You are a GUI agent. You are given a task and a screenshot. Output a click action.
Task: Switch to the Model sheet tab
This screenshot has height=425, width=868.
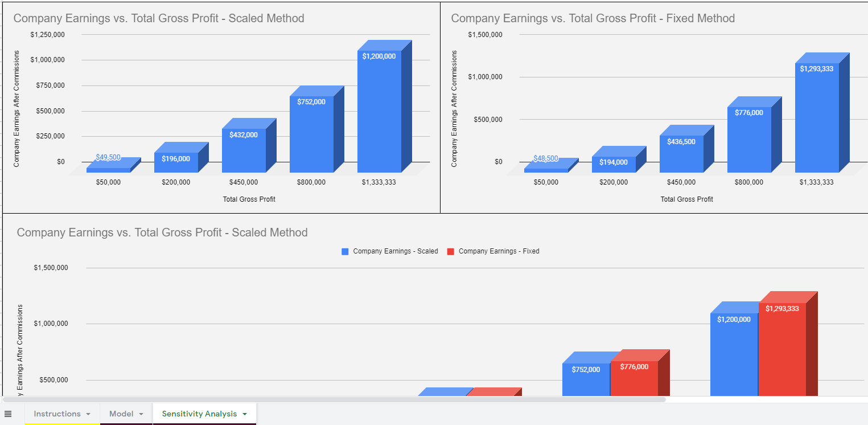(x=121, y=414)
